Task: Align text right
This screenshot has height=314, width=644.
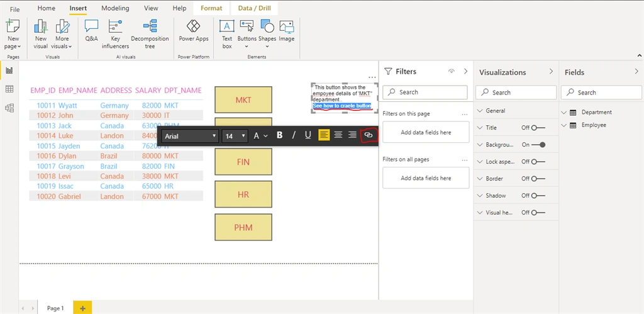Action: (352, 135)
